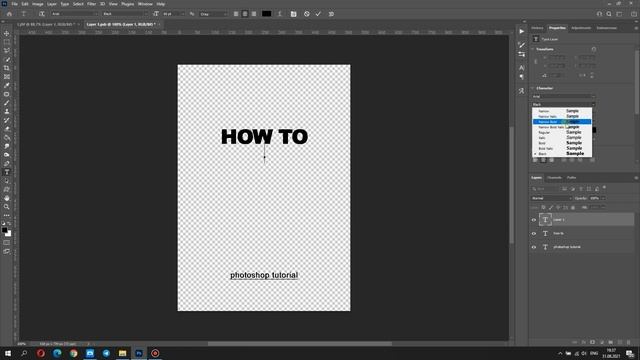The image size is (640, 360).
Task: Toggle lock all in Layers panel
Action: click(x=573, y=208)
